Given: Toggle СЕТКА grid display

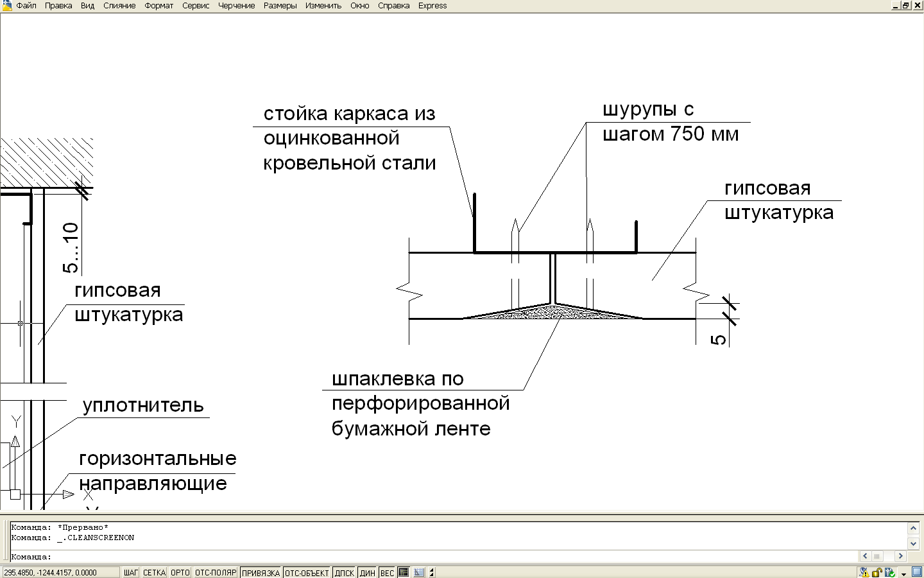Looking at the screenshot, I should pyautogui.click(x=154, y=573).
